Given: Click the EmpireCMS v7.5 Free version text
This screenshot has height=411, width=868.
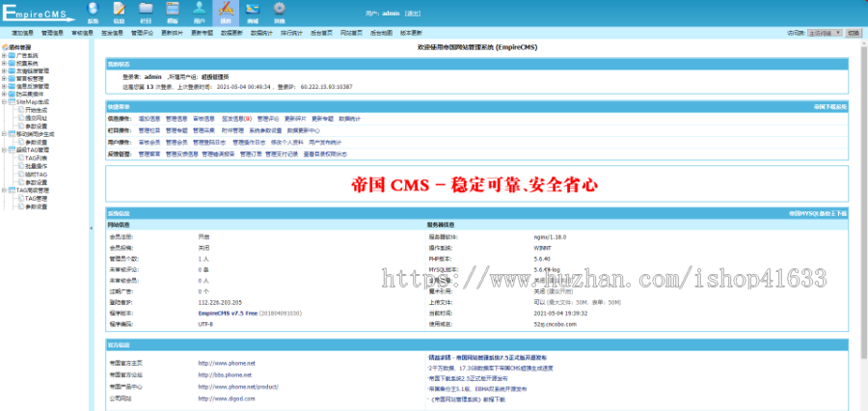Looking at the screenshot, I should (x=226, y=313).
